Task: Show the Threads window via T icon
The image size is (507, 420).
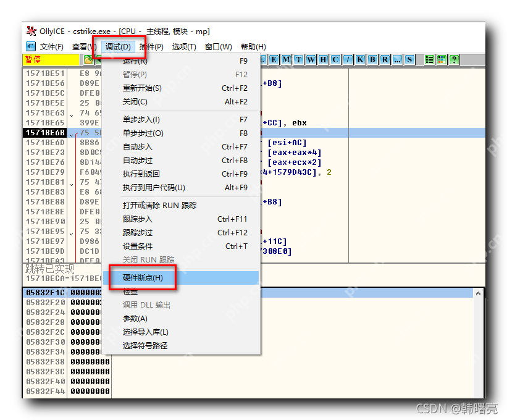Action: tap(297, 61)
